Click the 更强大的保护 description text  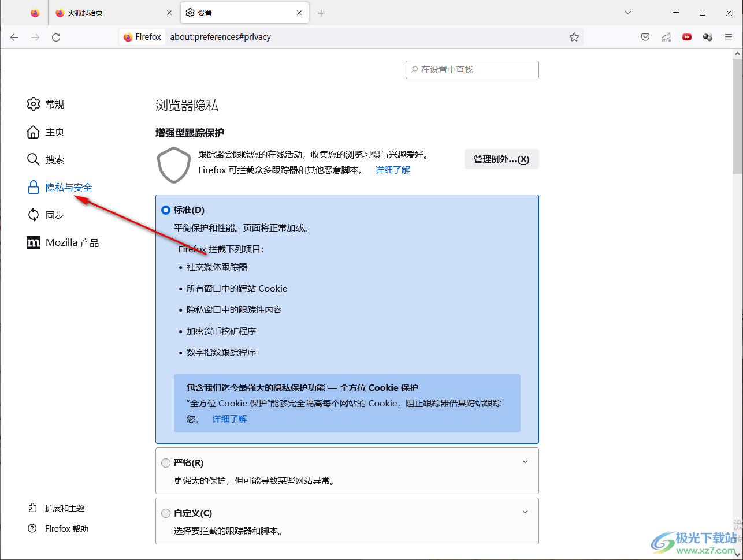click(255, 481)
